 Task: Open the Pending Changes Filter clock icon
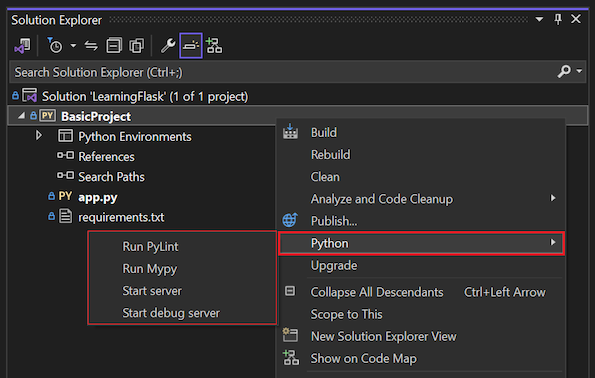(x=55, y=46)
